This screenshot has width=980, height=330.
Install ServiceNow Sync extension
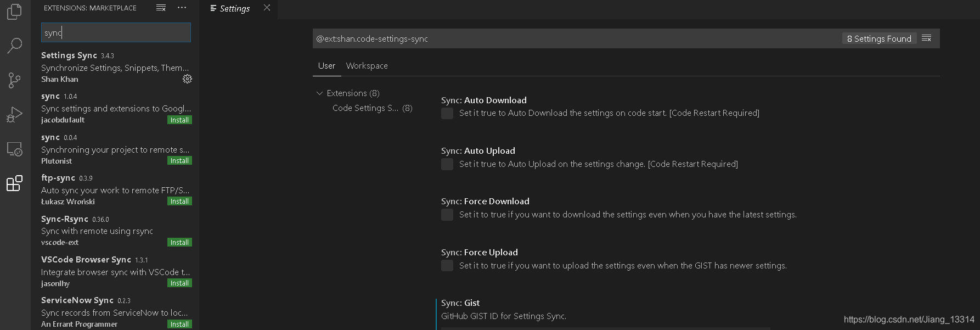coord(179,325)
